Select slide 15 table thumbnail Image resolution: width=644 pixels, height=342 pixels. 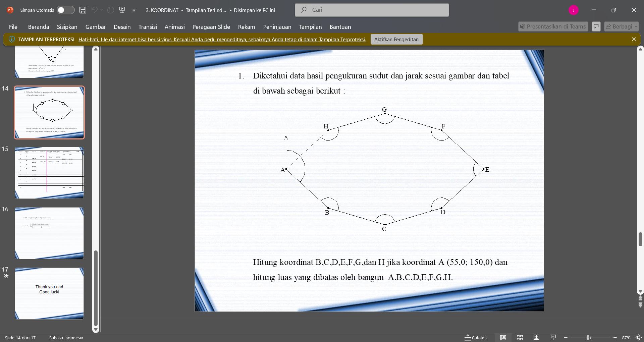coord(49,173)
